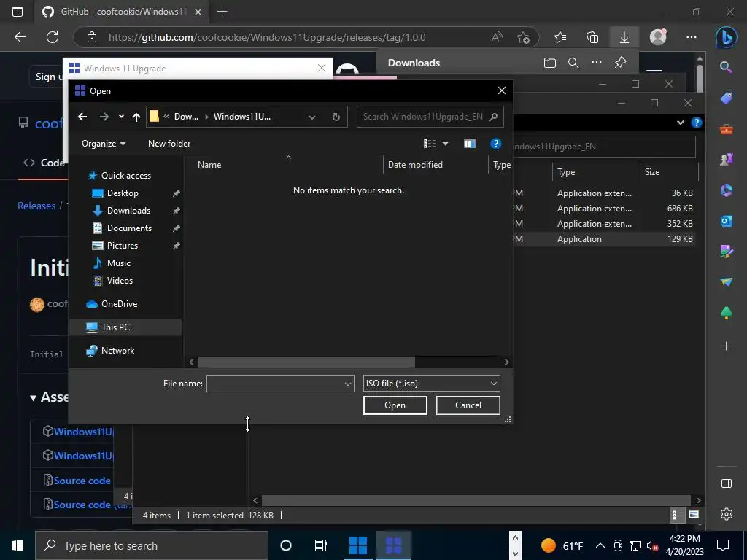Open the Source code zip link

82,481
